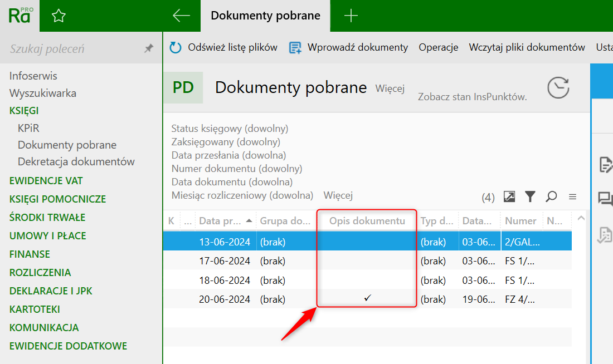This screenshot has width=613, height=364.
Task: Open the InsPunkty clock icon
Action: [x=558, y=87]
